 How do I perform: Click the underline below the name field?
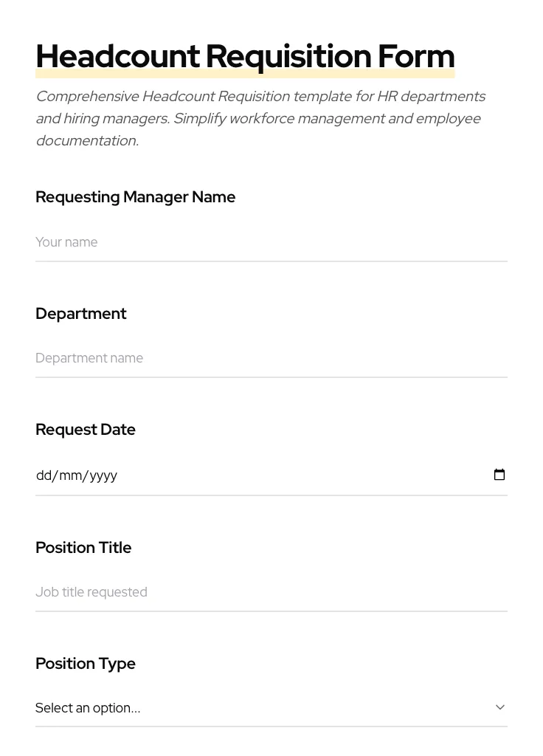(271, 260)
